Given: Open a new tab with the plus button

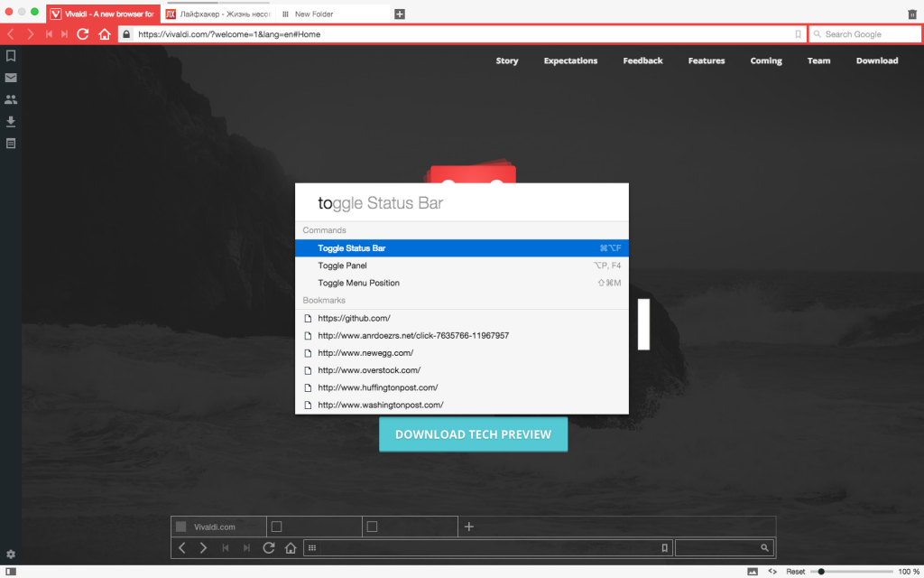Looking at the screenshot, I should pos(400,14).
